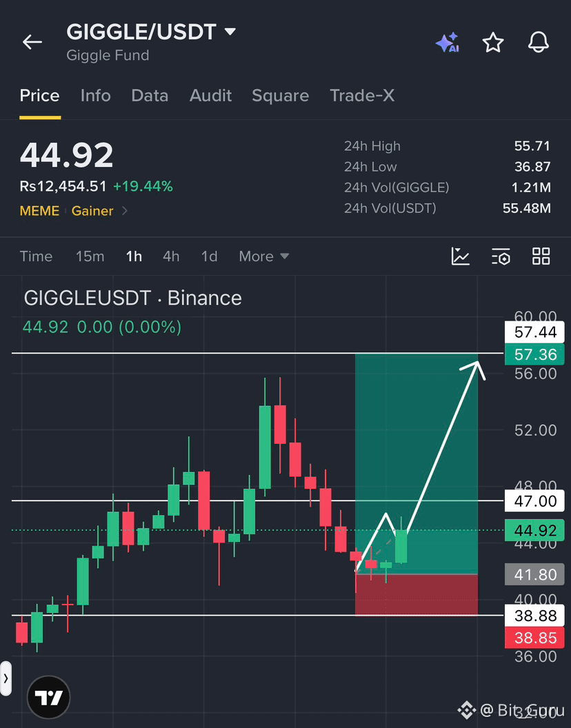Click the 24h Low value 36.87
Image resolution: width=571 pixels, height=728 pixels.
[532, 167]
